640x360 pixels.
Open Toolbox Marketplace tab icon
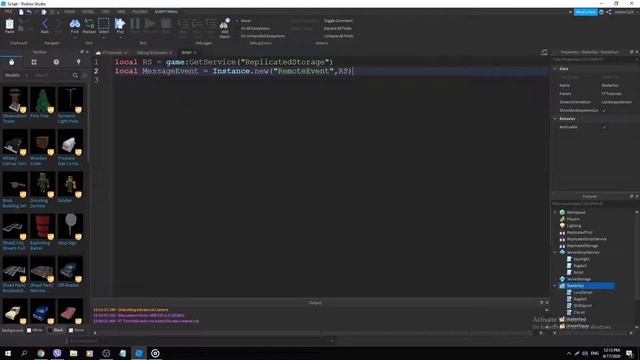(x=11, y=62)
